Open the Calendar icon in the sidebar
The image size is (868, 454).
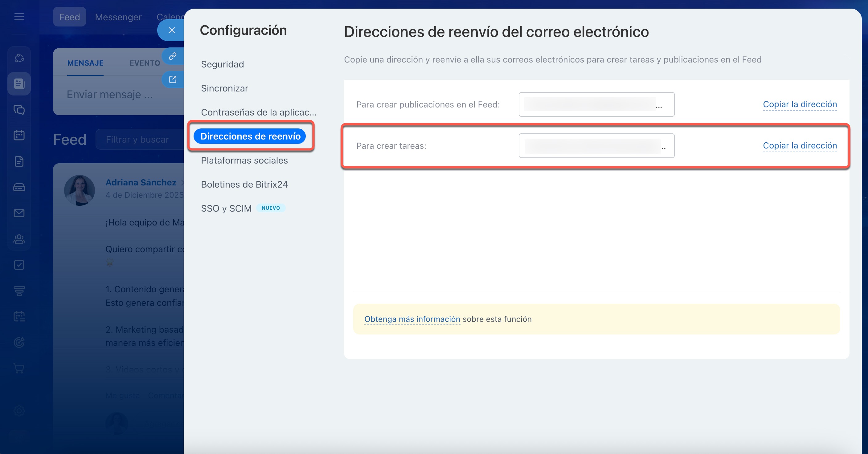19,135
